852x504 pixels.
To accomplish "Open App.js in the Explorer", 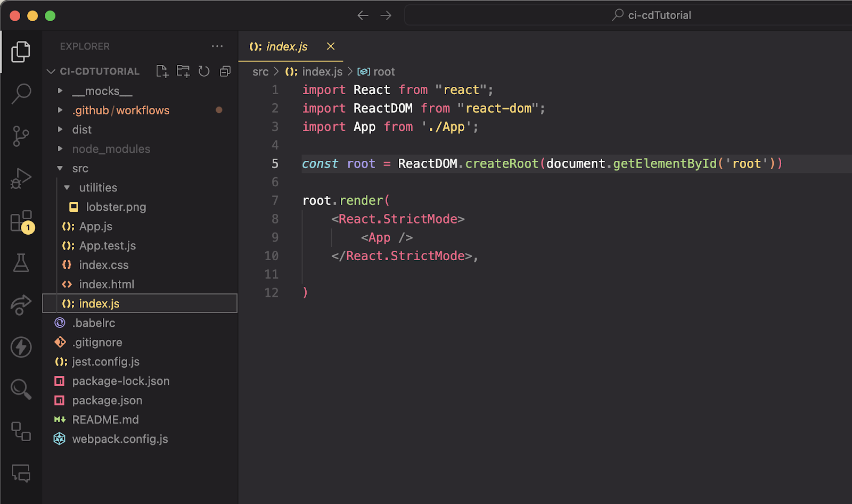I will pyautogui.click(x=140, y=226).
